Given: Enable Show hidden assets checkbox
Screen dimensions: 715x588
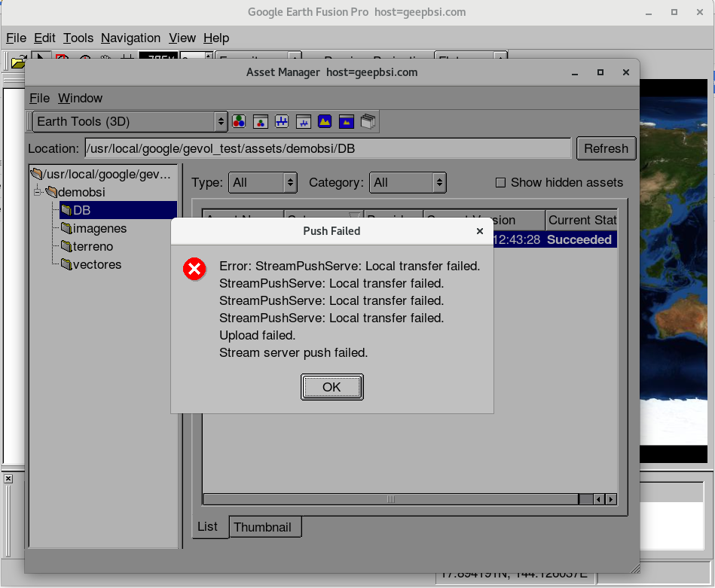Looking at the screenshot, I should point(500,183).
